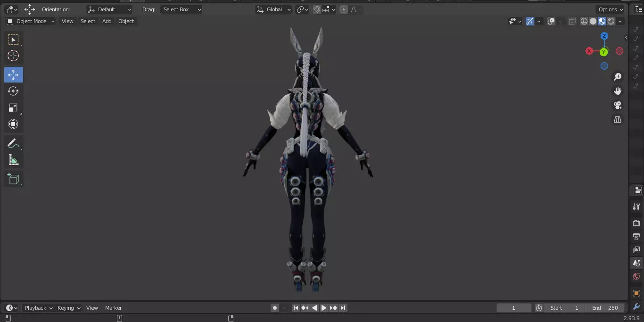
Task: Open the pivot point dropdown
Action: pos(302,9)
